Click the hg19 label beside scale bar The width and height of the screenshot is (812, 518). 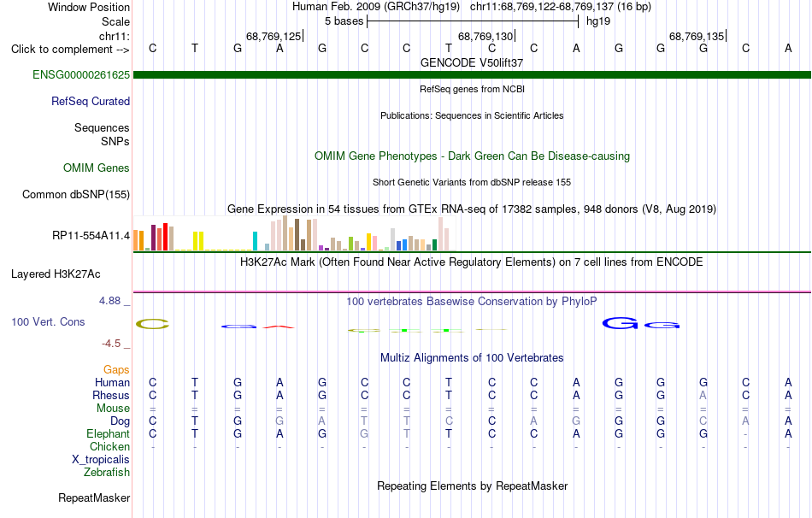coord(598,21)
